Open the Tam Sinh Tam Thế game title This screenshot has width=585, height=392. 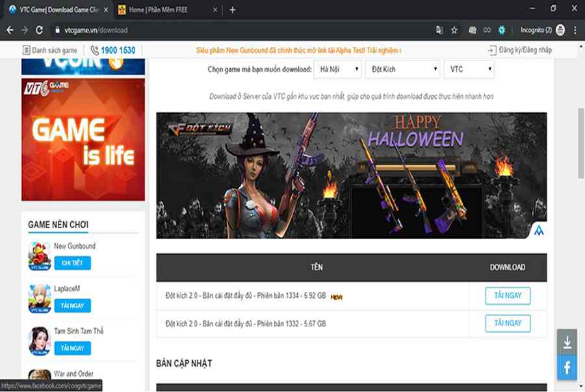pyautogui.click(x=79, y=331)
